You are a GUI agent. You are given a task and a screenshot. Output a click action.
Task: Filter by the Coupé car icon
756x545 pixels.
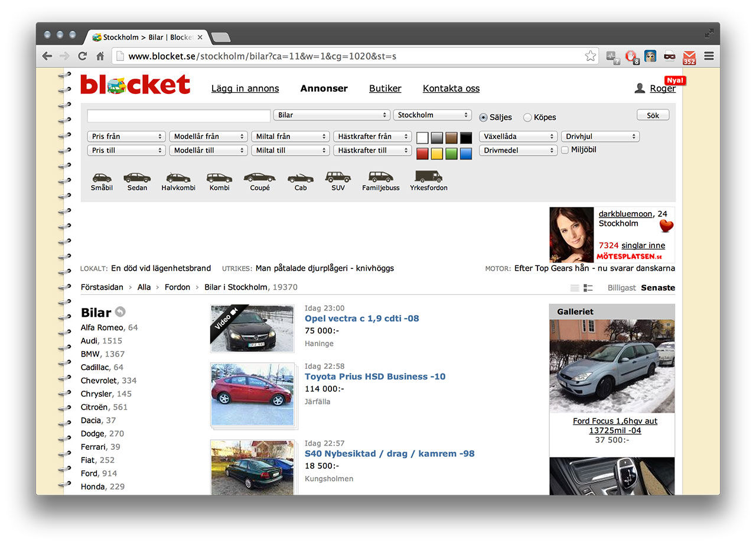[260, 177]
